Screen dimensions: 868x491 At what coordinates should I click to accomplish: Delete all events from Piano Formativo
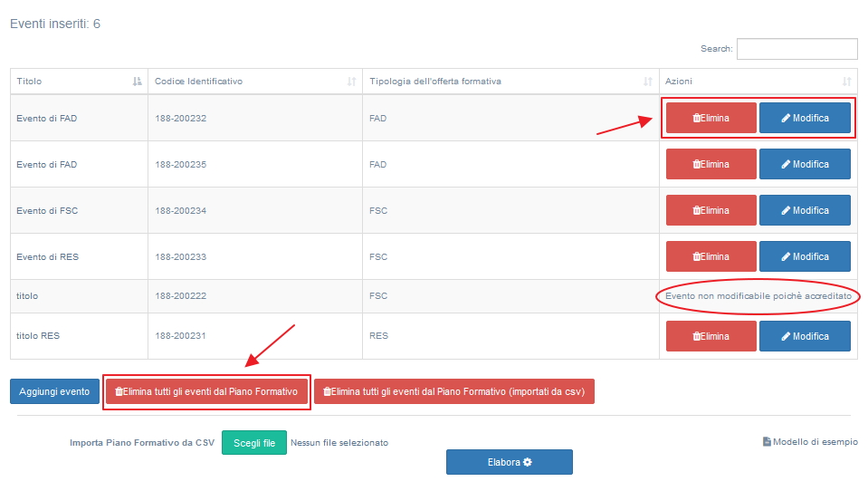(206, 391)
